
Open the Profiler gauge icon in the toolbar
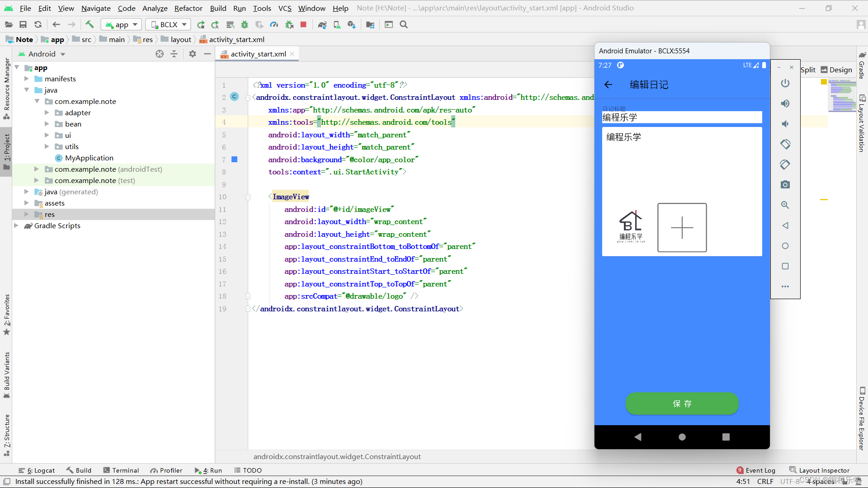pyautogui.click(x=274, y=24)
